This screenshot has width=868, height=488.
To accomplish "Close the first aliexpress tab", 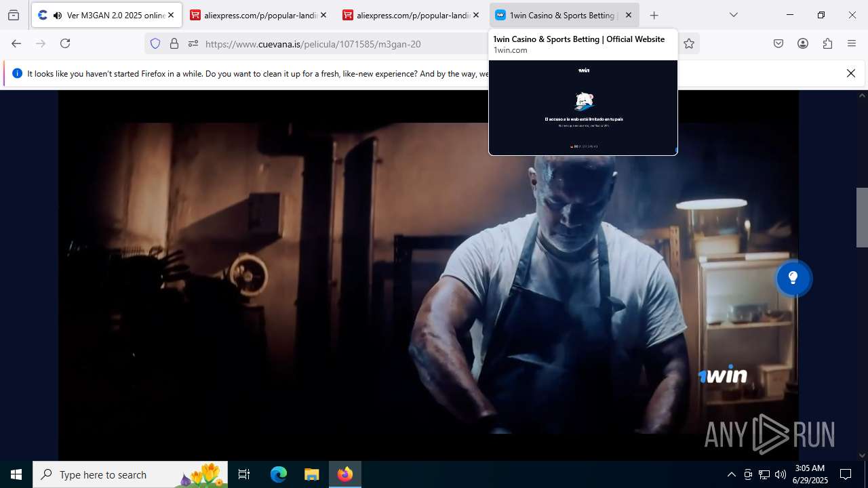I will (x=323, y=15).
